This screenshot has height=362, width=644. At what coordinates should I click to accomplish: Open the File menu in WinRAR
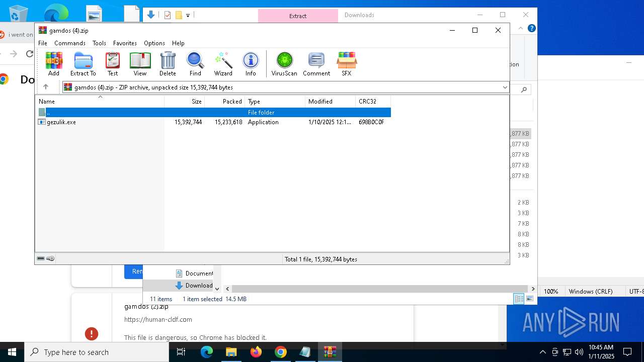click(43, 43)
